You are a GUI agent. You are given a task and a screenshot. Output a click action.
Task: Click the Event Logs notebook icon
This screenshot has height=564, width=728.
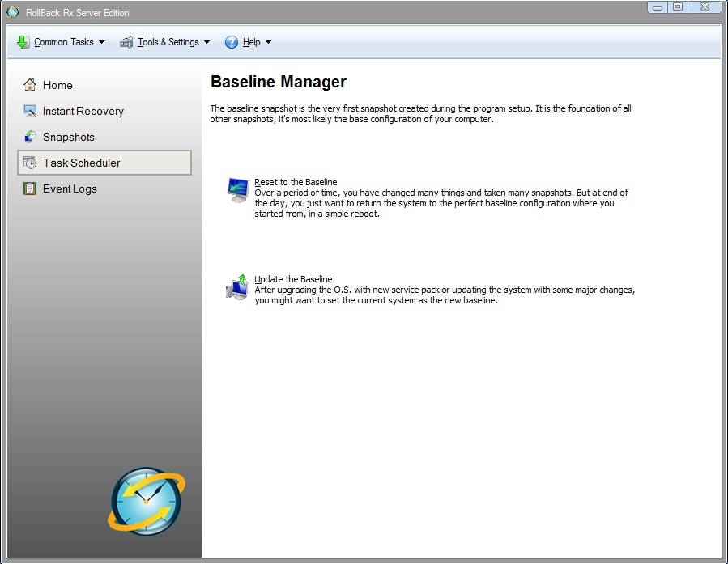tap(30, 189)
